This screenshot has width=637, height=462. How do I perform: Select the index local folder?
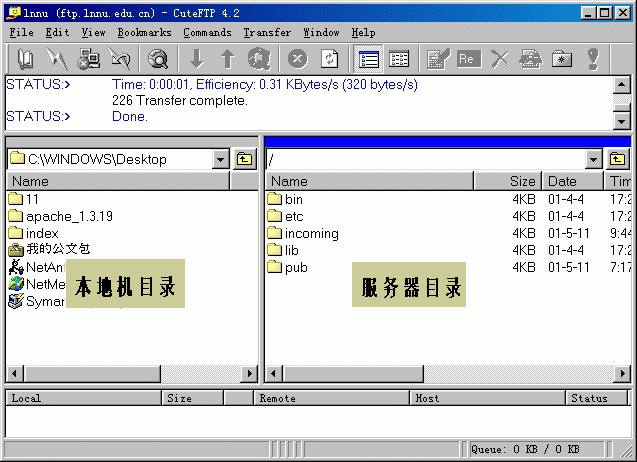coord(34,234)
